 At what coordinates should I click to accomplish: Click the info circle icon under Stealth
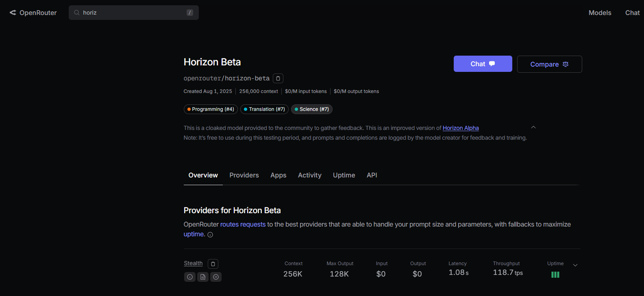point(190,277)
